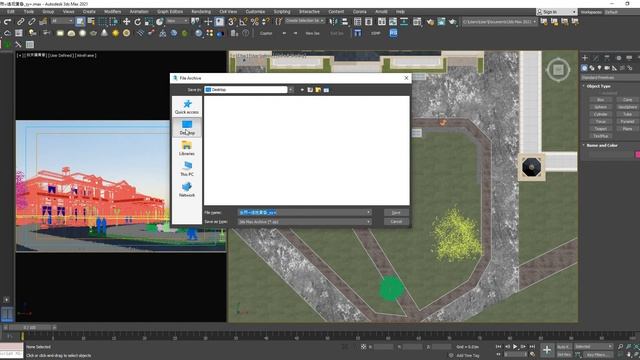Viewport: 640px width, 360px height.
Task: Open the reference coordinate system dropdown
Action: (x=177, y=21)
